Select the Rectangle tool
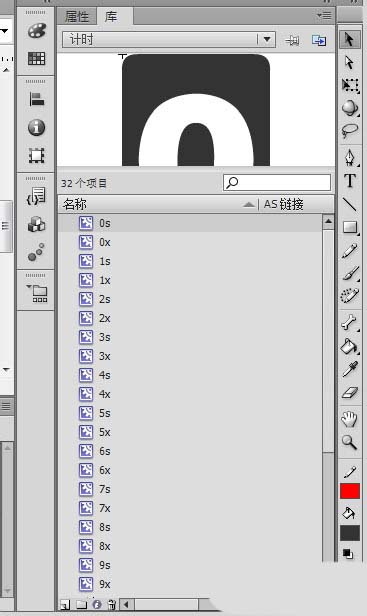The width and height of the screenshot is (367, 616). tap(350, 227)
